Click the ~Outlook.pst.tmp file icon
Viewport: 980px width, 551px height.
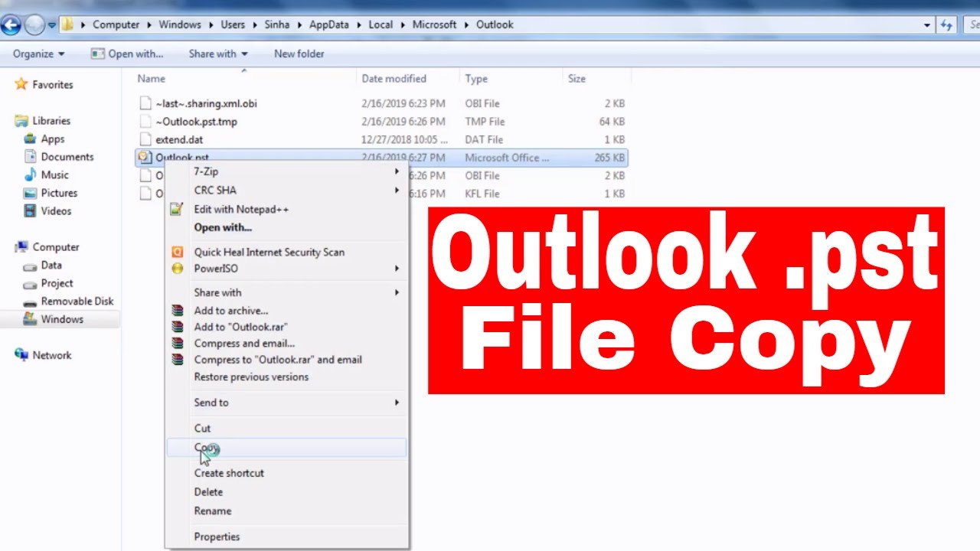(145, 122)
